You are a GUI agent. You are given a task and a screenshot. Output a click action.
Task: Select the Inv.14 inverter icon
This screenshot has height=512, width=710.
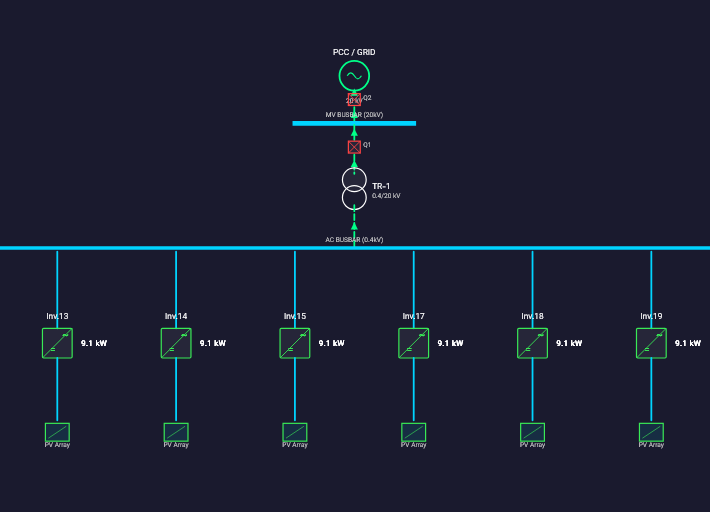click(176, 343)
